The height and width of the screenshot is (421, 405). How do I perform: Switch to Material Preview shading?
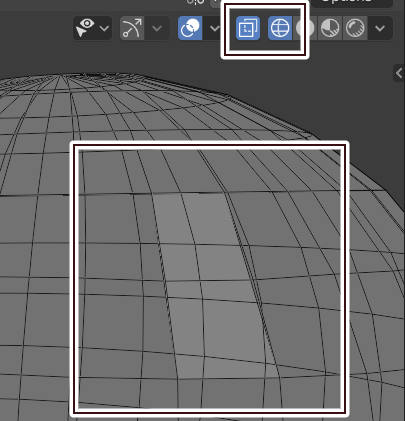[330, 28]
